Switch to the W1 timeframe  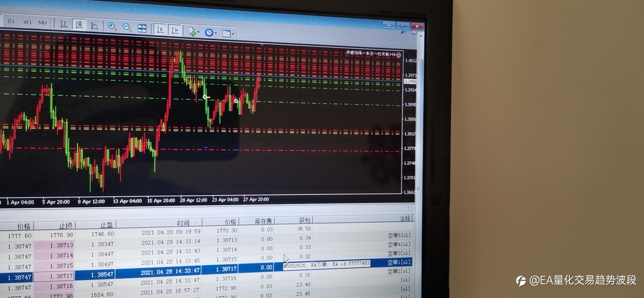(x=28, y=22)
